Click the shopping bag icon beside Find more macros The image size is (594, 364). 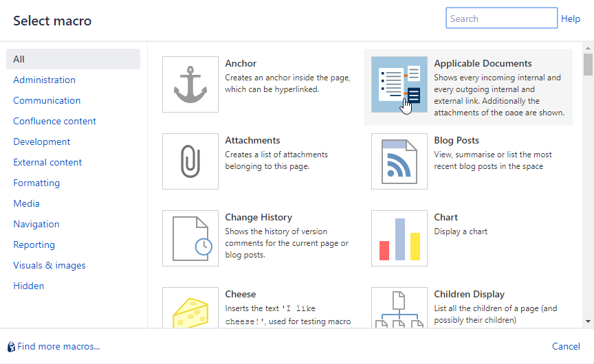click(11, 347)
